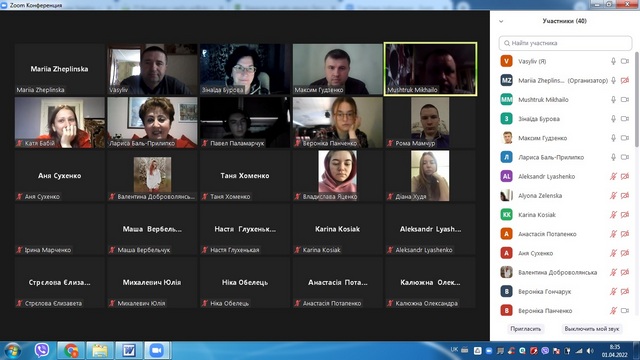
Task: Select Діана Худя's video tile
Action: pos(430,176)
